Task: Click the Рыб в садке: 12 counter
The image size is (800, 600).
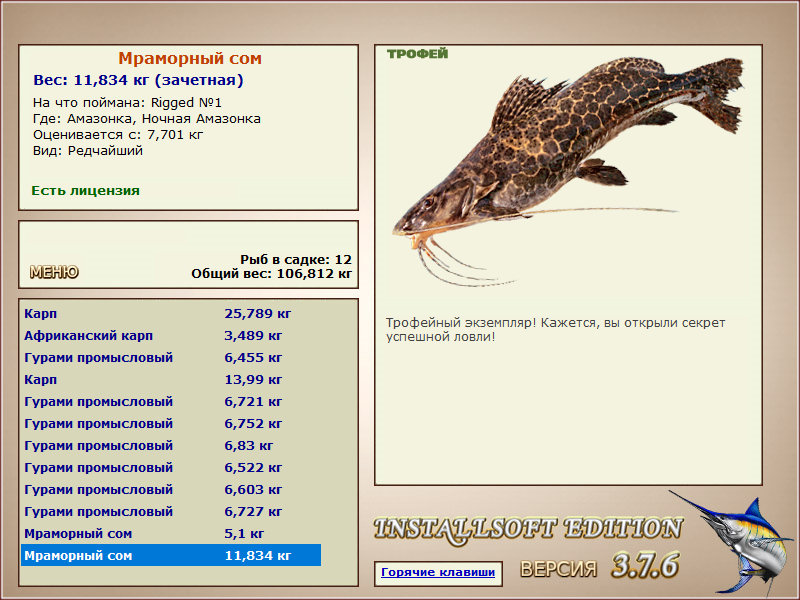Action: 296,259
